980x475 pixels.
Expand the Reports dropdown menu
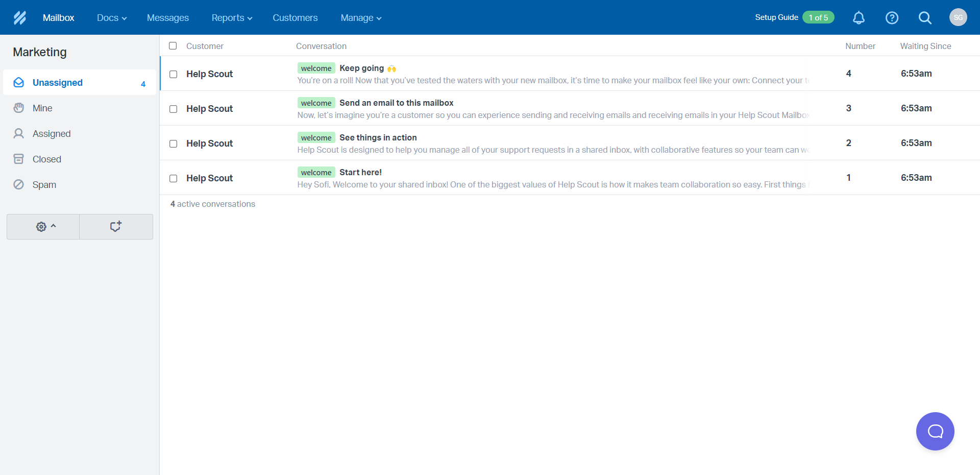(232, 18)
